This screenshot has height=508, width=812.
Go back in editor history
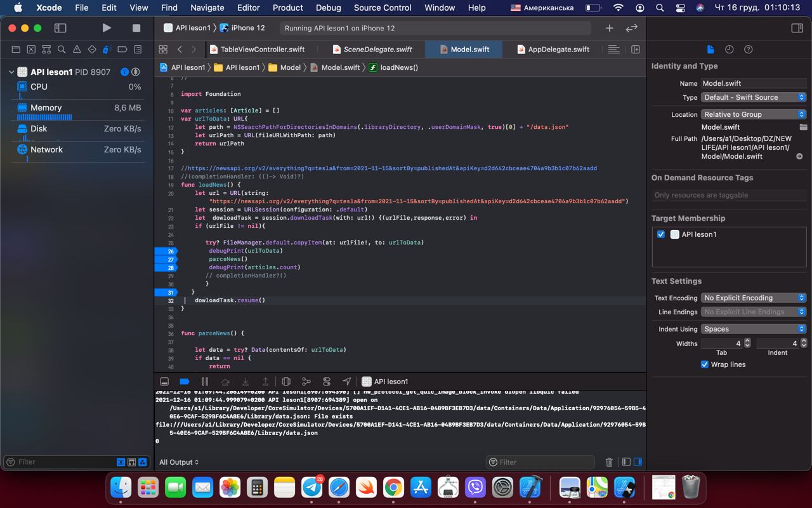coord(180,49)
